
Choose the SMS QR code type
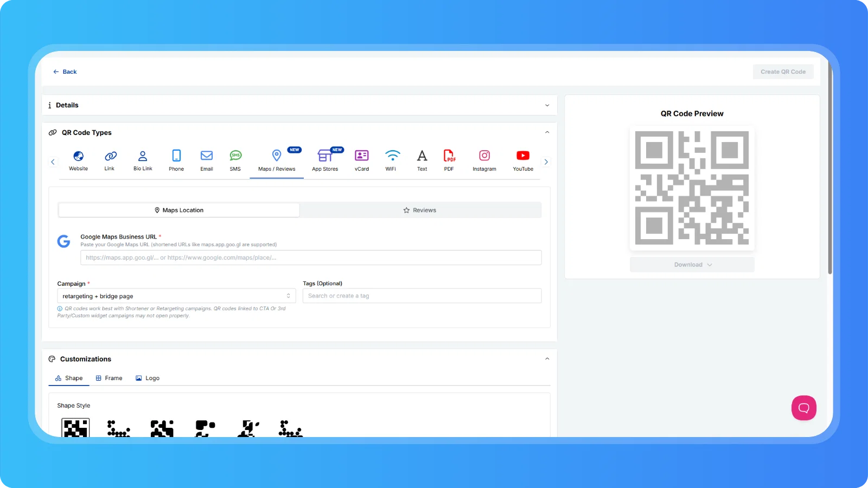(235, 160)
